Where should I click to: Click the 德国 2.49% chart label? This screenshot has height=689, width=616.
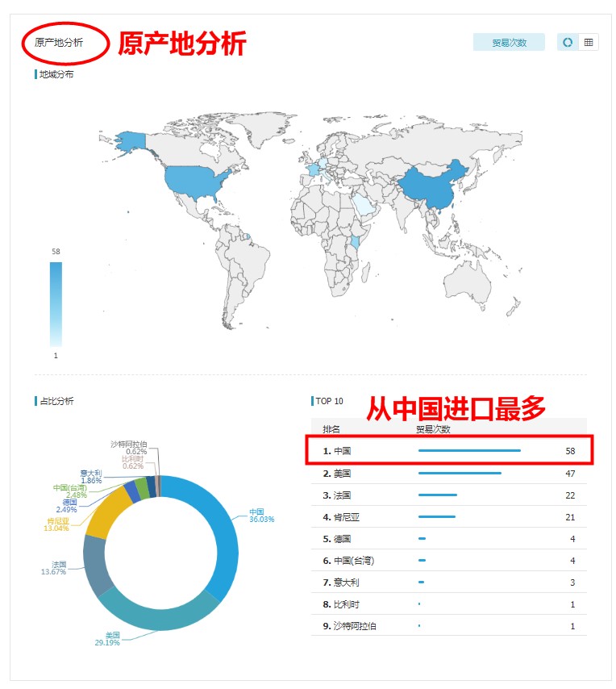click(x=67, y=506)
